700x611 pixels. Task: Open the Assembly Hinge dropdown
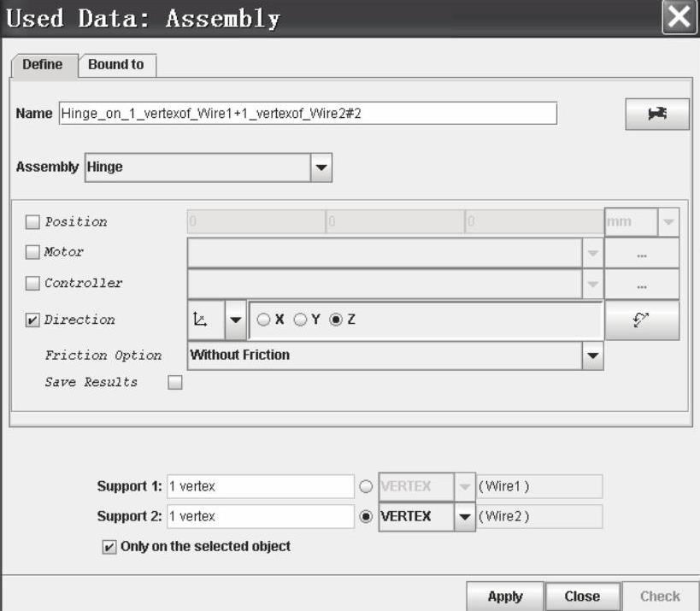point(321,167)
